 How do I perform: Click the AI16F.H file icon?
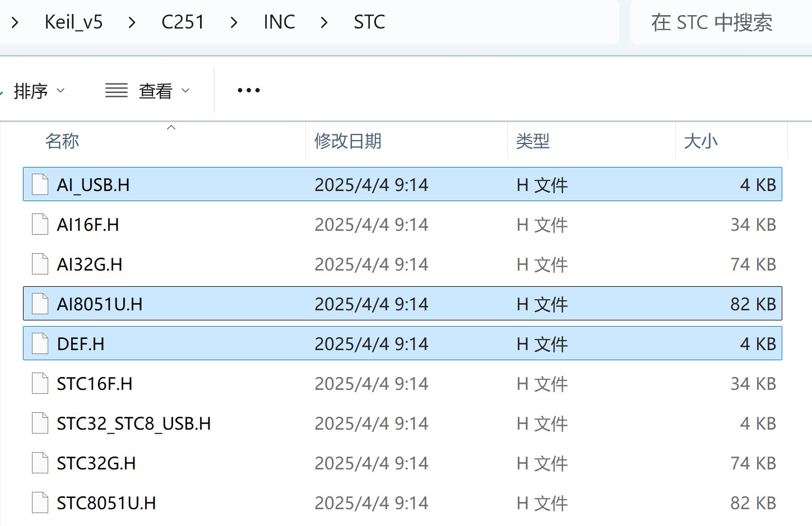point(40,224)
